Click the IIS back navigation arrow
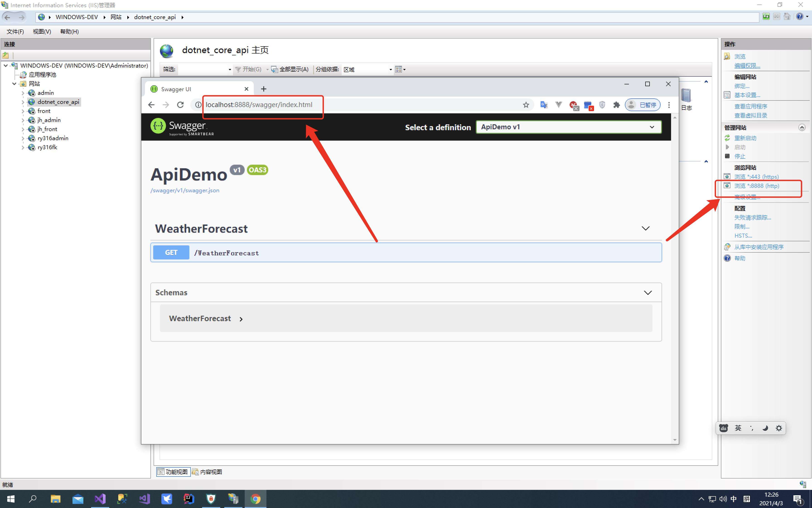 [7, 17]
